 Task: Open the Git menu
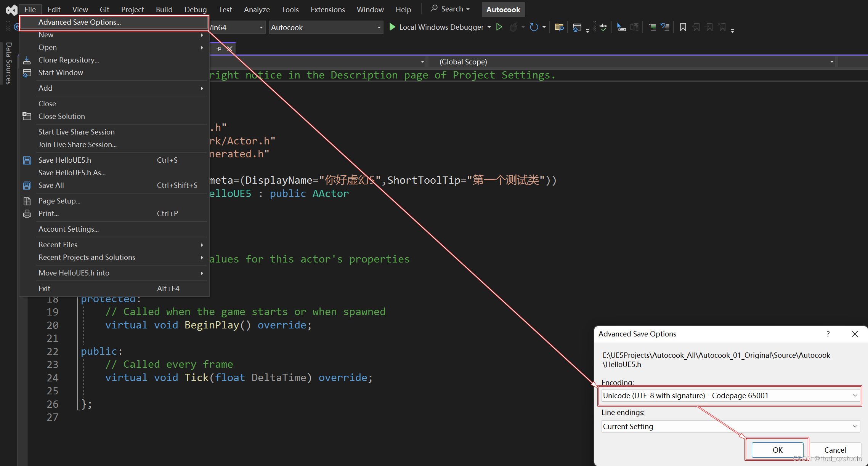[x=104, y=9]
